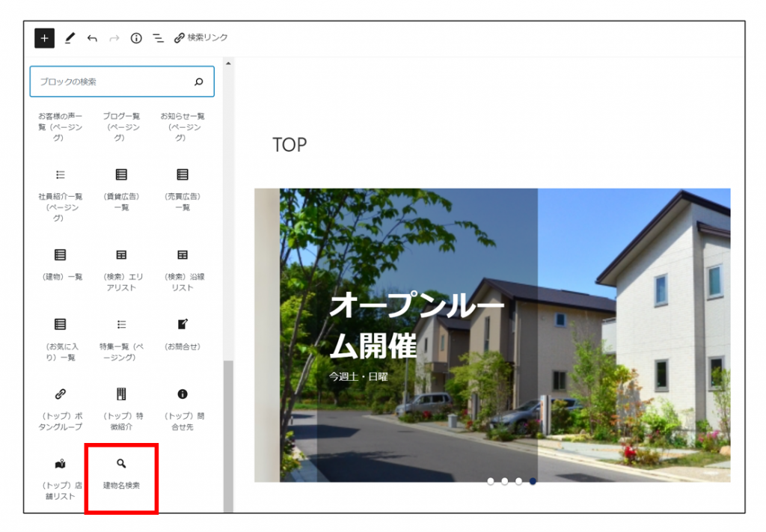Select the first slider pagination dot
Image resolution: width=766 pixels, height=532 pixels.
pos(491,481)
